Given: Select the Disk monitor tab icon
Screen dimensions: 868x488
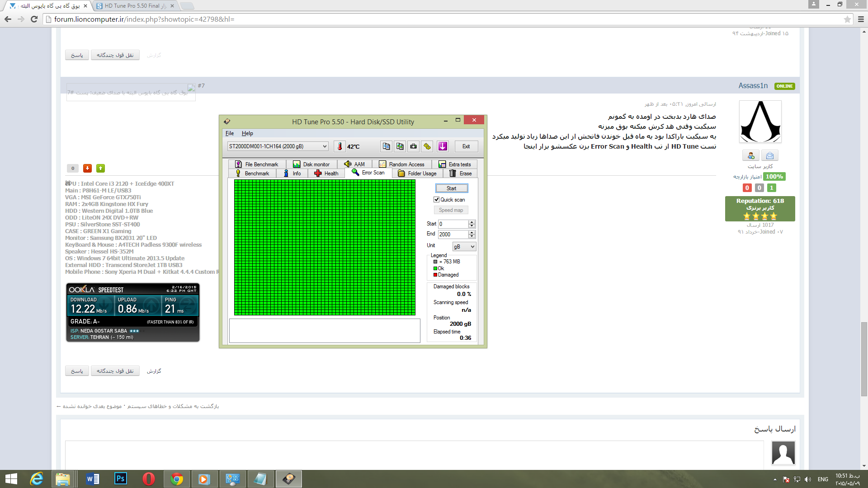Looking at the screenshot, I should tap(297, 164).
